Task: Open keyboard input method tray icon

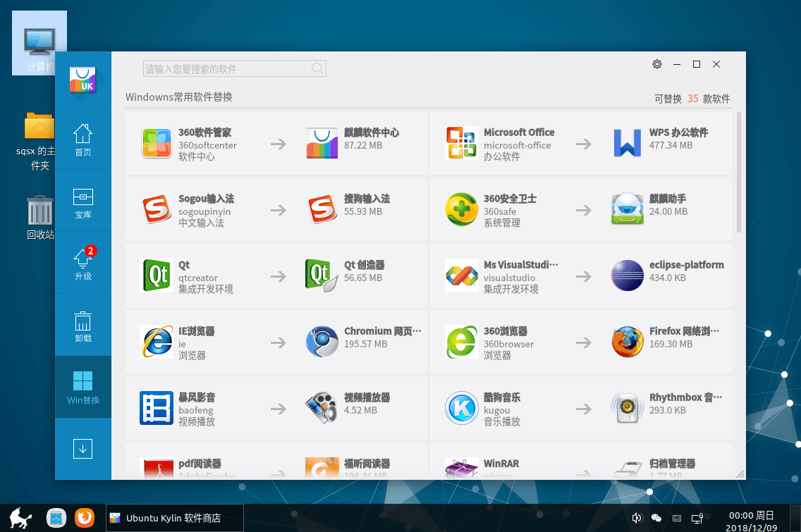Action: (x=677, y=518)
